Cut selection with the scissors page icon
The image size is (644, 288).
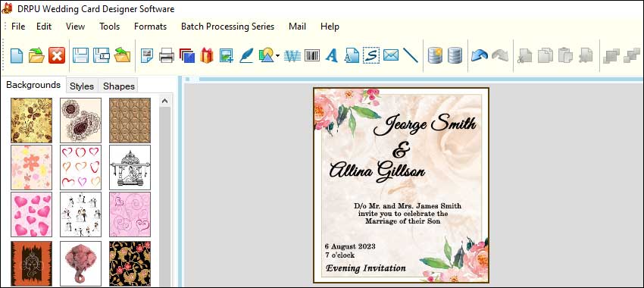(525, 55)
